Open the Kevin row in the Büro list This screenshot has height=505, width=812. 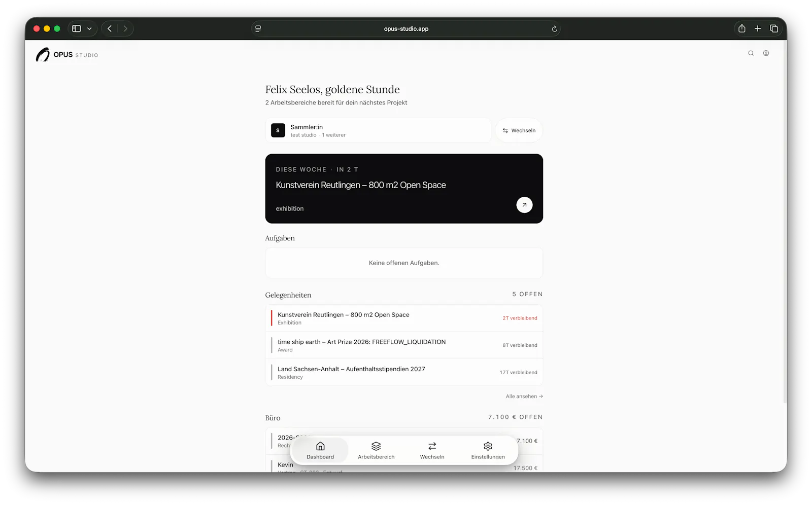coord(404,464)
